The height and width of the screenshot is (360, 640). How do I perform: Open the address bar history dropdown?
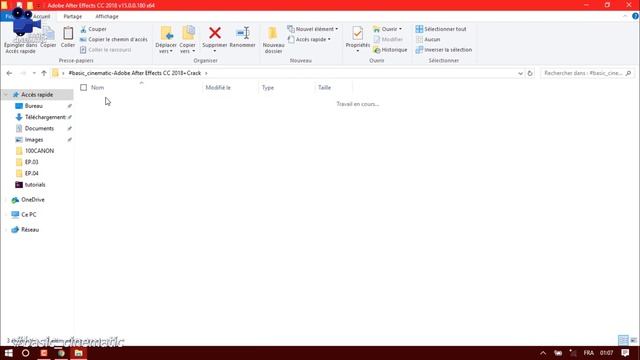pyautogui.click(x=520, y=73)
